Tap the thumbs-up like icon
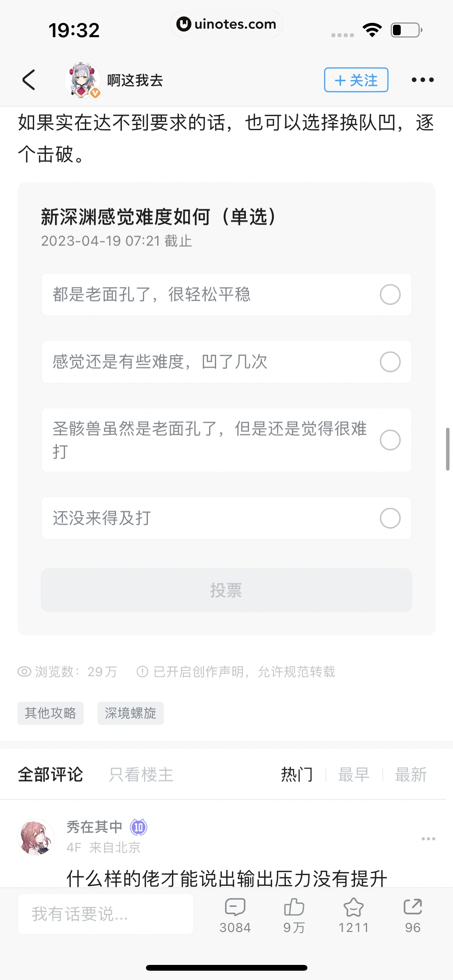 point(294,907)
